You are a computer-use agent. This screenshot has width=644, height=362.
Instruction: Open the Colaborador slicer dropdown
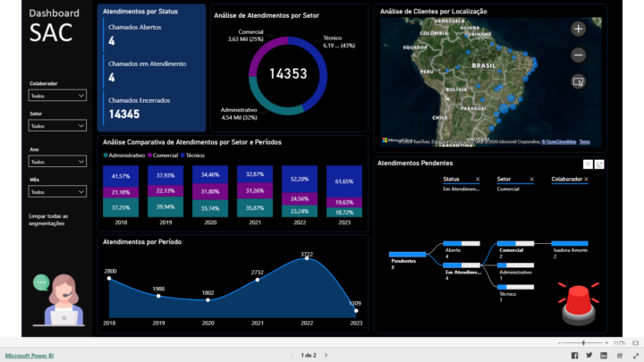(57, 95)
